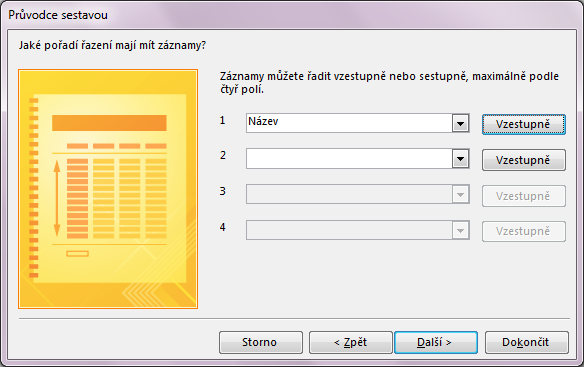Expand the dropdown arrow for sort field 2
Screen dimensions: 584x367
(460, 159)
